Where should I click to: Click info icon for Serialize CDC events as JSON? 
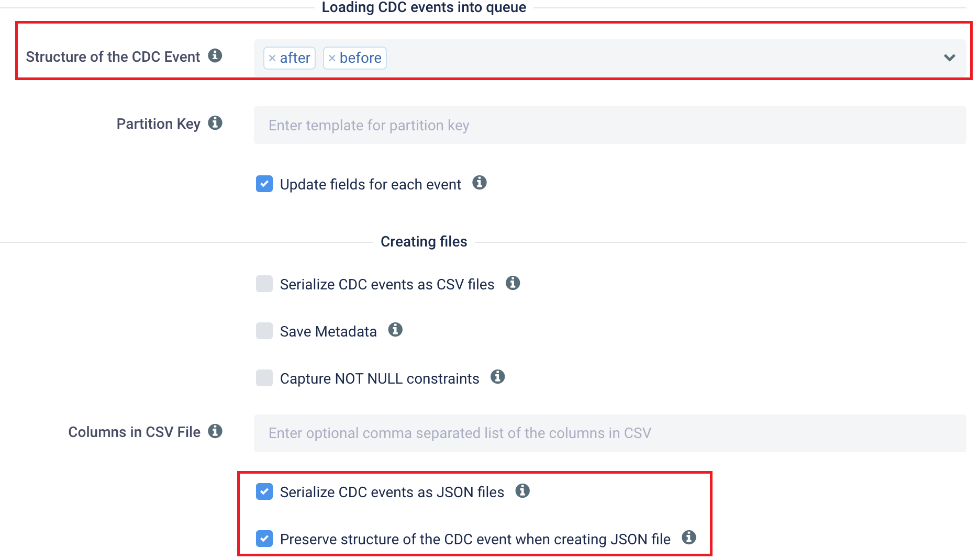[x=522, y=491]
